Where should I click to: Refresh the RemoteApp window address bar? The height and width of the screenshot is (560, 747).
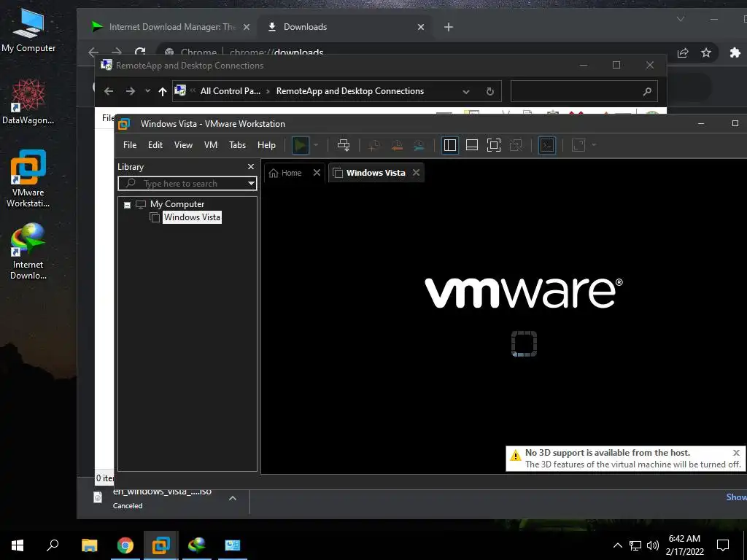pyautogui.click(x=489, y=91)
